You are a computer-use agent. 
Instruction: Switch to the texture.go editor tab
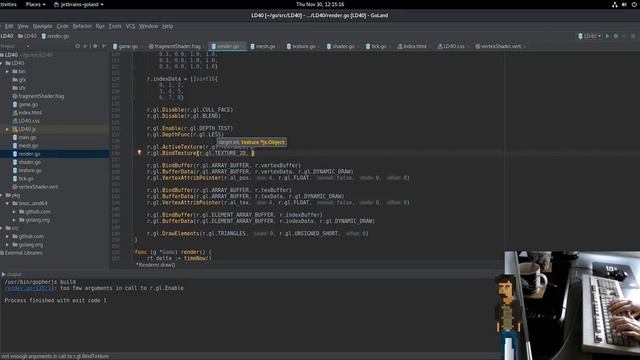tap(301, 47)
